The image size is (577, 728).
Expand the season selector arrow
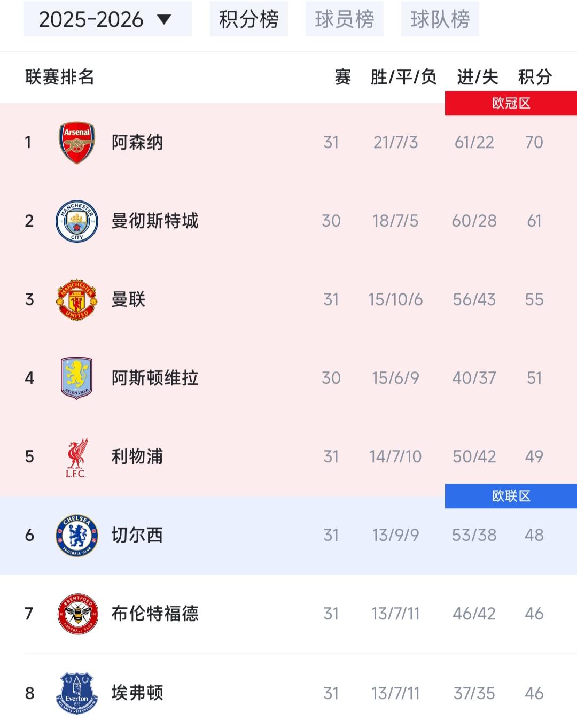click(164, 20)
